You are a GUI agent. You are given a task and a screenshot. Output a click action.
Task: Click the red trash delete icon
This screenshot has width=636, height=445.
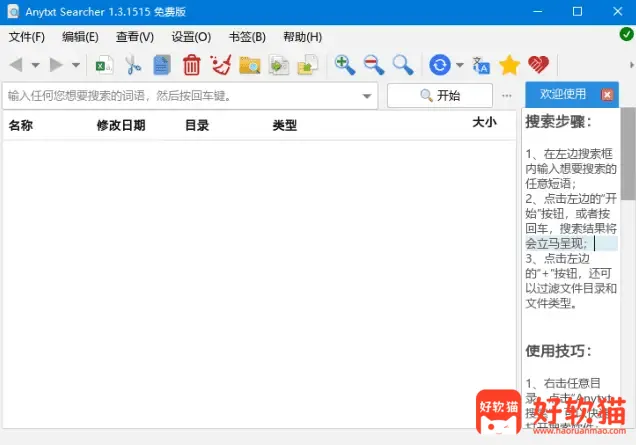coord(191,65)
